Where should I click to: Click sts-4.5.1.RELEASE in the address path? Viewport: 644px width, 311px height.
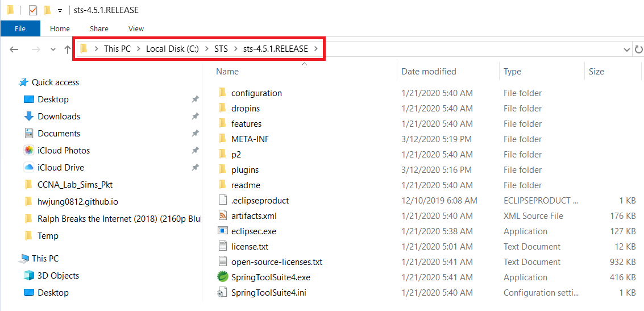pos(275,49)
